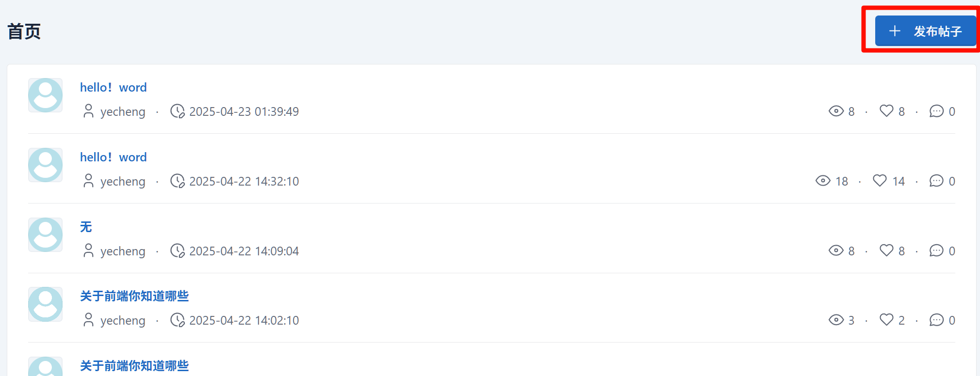
Task: Click heart icon on the 01:39:49 post
Action: pos(886,111)
